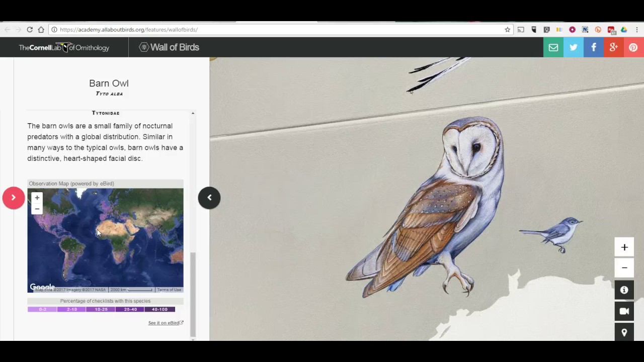Image resolution: width=644 pixels, height=362 pixels.
Task: Open the Nimbus screenshot extension
Action: coord(585,30)
